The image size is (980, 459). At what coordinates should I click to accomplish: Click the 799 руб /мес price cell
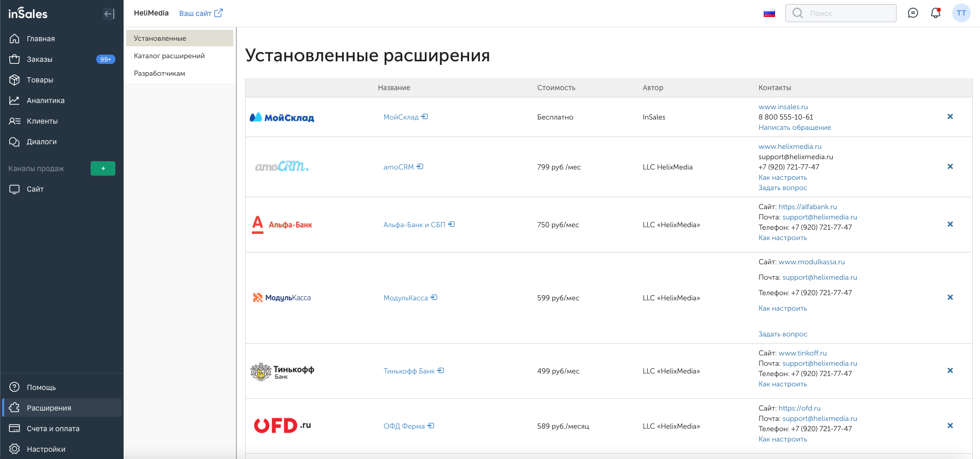point(559,167)
